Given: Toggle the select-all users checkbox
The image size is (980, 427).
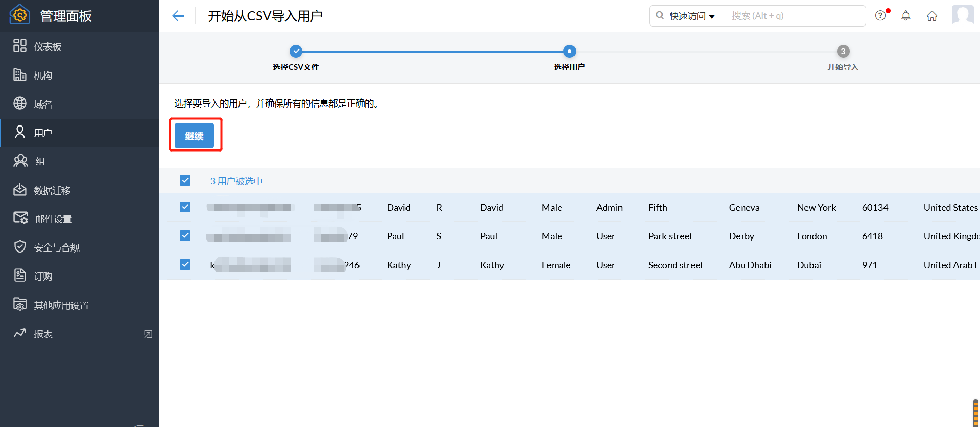Looking at the screenshot, I should click(185, 181).
